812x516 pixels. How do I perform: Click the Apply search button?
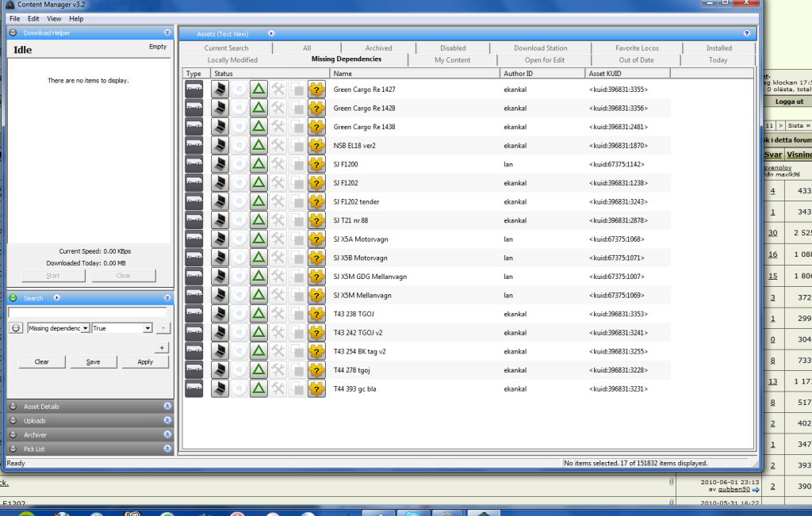tap(145, 361)
